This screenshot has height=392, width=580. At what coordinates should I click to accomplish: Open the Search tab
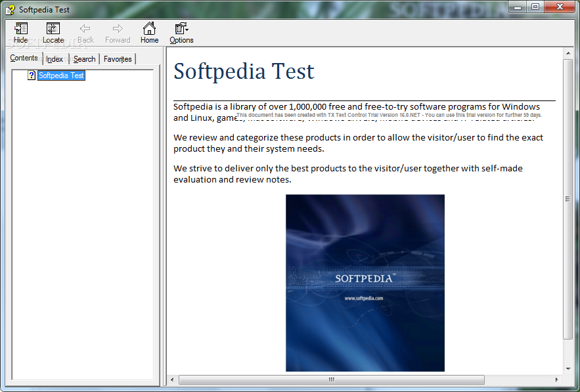pyautogui.click(x=84, y=59)
